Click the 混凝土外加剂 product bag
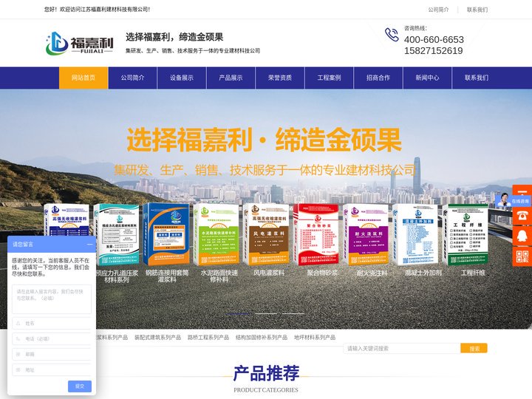The width and height of the screenshot is (532, 399). point(415,234)
